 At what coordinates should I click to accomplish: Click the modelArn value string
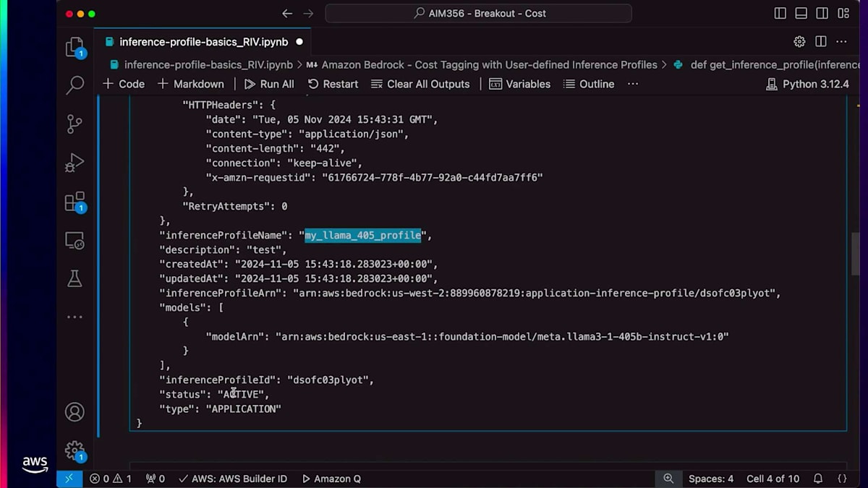coord(502,337)
